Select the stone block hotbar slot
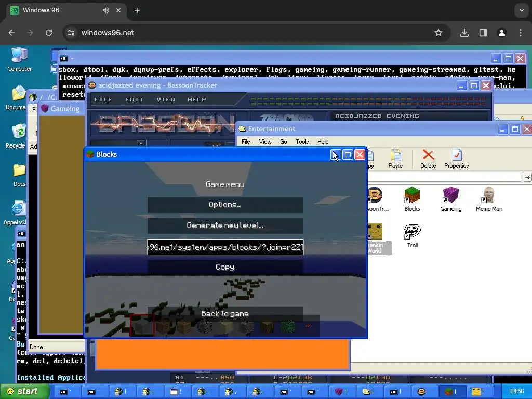The width and height of the screenshot is (532, 399). point(142,326)
